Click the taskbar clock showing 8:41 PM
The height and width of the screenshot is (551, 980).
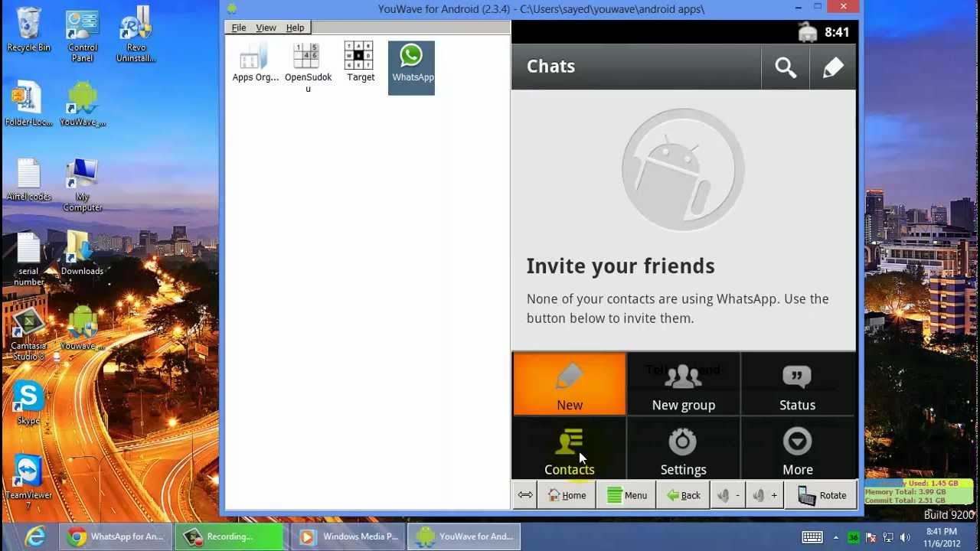(x=941, y=537)
